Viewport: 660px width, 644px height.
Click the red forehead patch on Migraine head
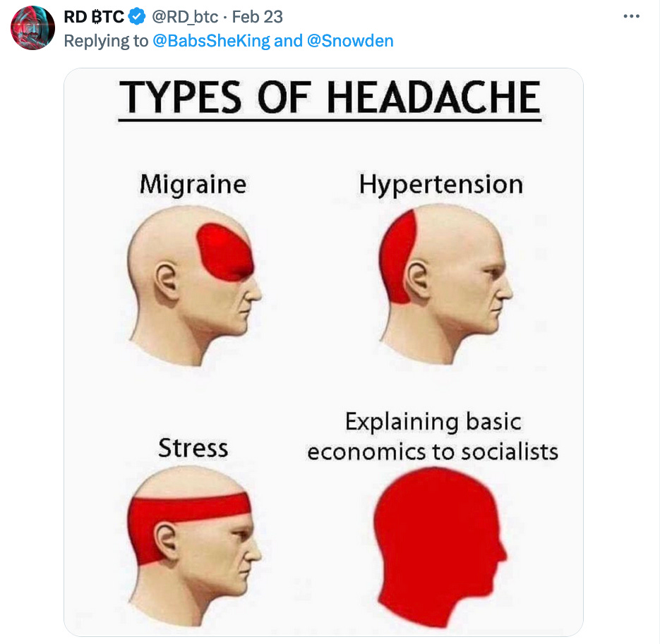click(x=225, y=252)
